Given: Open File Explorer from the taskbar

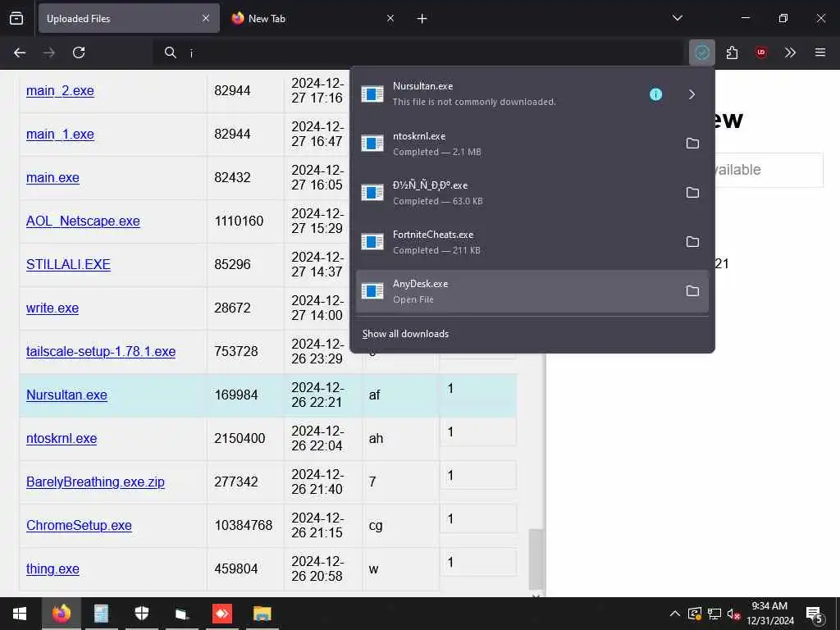Looking at the screenshot, I should tap(262, 614).
